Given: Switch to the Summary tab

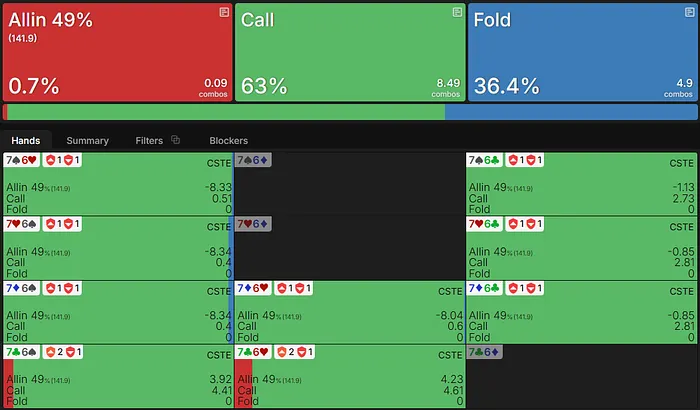Looking at the screenshot, I should tap(88, 141).
